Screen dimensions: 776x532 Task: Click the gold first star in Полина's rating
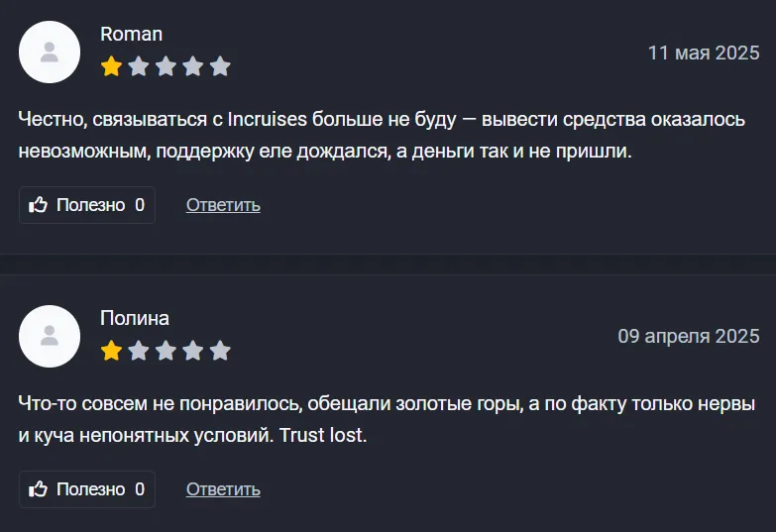tap(112, 351)
